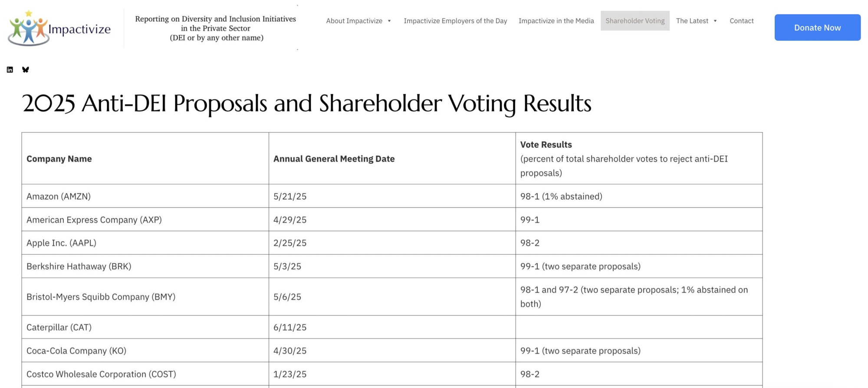Image resolution: width=868 pixels, height=388 pixels.
Task: Click the Vote Results column header
Action: coord(546,144)
